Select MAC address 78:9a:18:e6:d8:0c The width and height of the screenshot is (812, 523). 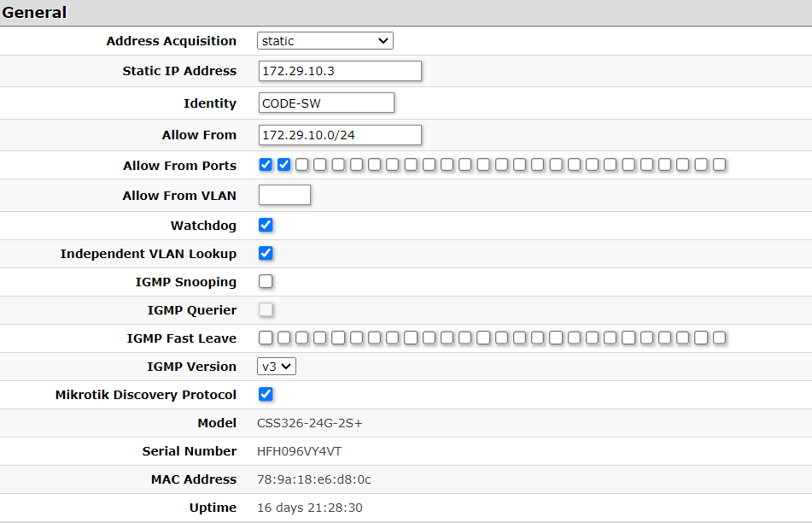click(x=314, y=479)
